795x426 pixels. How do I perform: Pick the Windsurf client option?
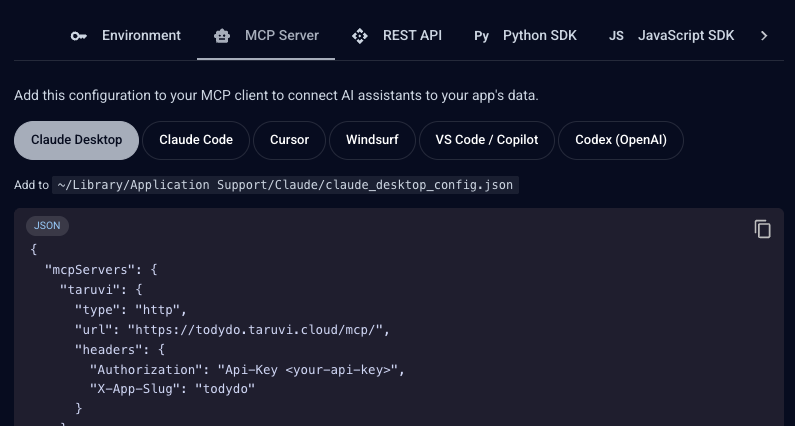coord(372,140)
